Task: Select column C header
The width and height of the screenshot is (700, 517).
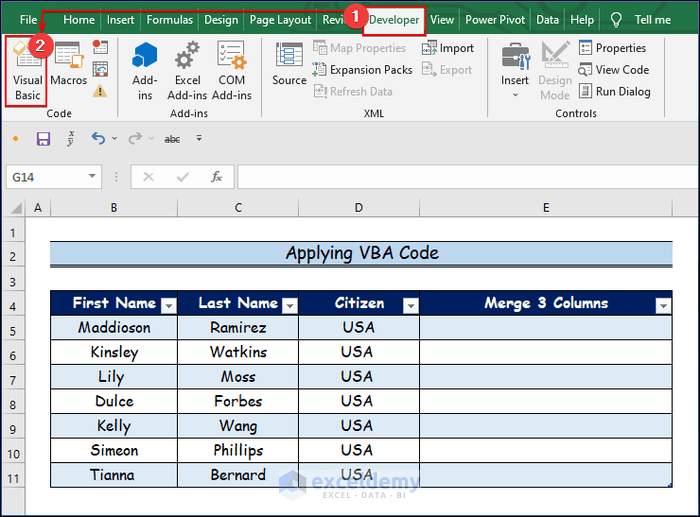Action: 238,208
